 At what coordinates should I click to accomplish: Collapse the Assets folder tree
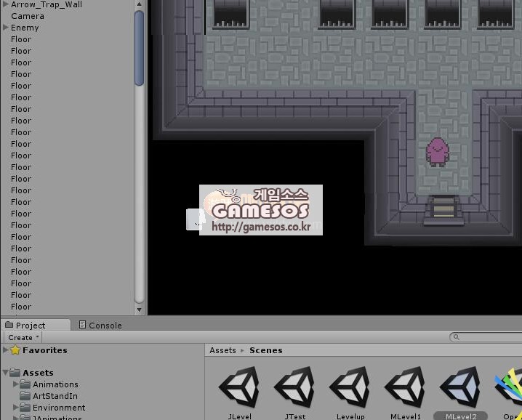pyautogui.click(x=5, y=373)
